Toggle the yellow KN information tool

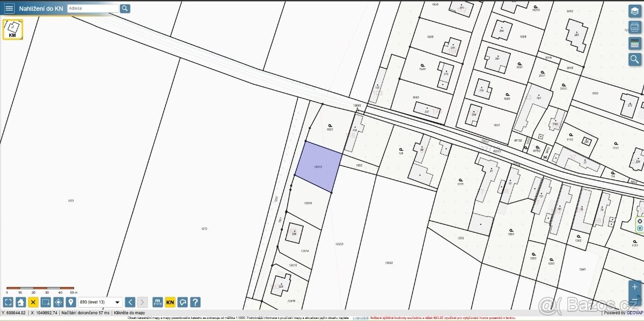click(x=170, y=302)
